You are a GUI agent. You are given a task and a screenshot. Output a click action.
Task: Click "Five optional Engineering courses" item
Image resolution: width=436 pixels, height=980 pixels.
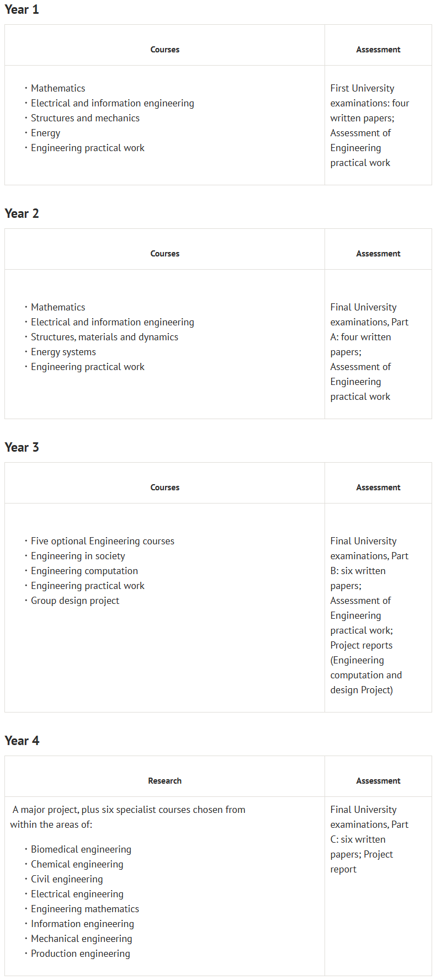click(103, 541)
